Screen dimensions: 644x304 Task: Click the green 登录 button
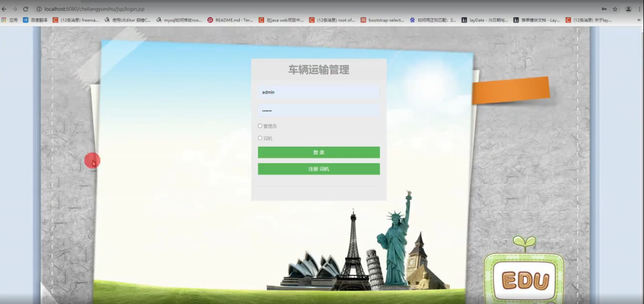point(319,152)
